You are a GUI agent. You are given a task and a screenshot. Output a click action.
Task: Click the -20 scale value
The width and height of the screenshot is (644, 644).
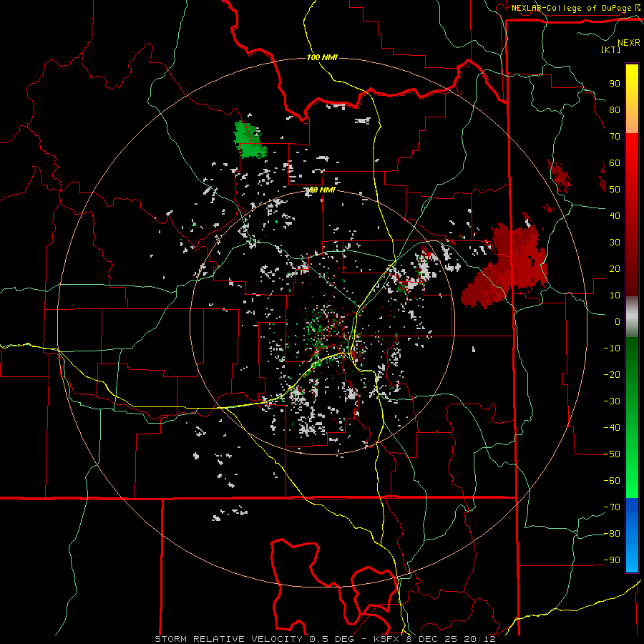pyautogui.click(x=612, y=375)
